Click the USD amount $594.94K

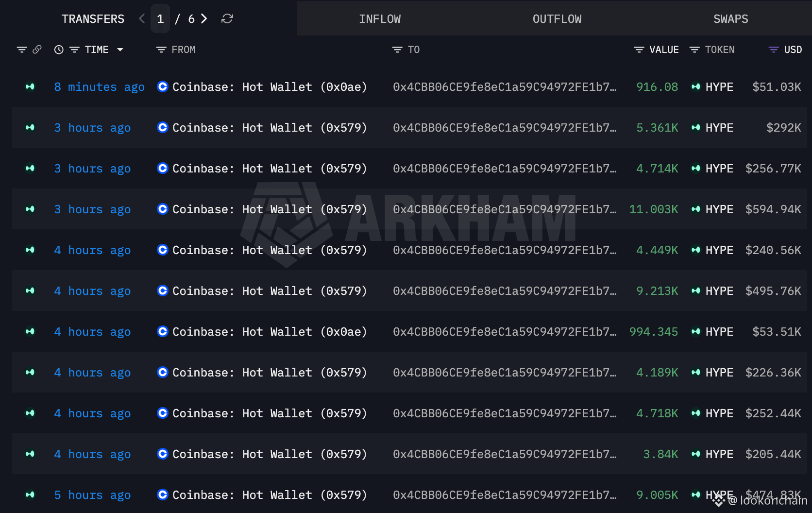pos(773,209)
